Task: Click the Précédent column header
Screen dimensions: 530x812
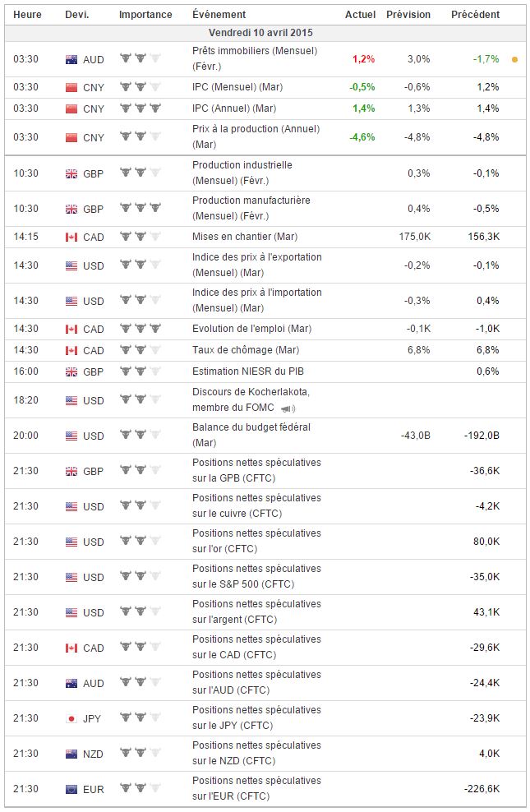Action: (x=475, y=15)
